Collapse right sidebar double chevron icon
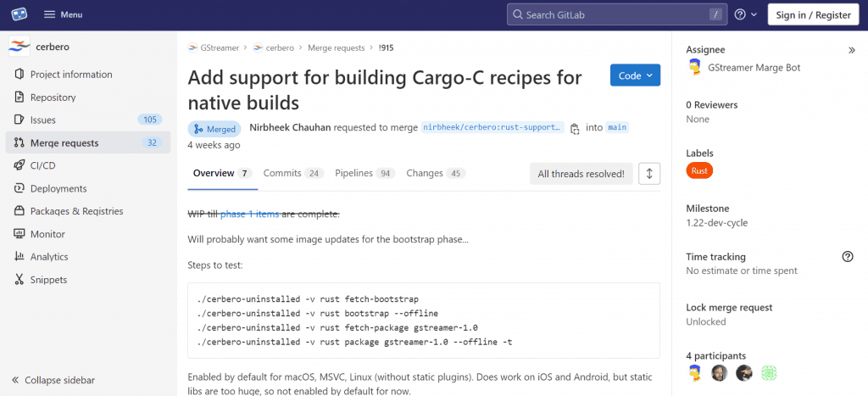This screenshot has height=396, width=868. (x=852, y=50)
